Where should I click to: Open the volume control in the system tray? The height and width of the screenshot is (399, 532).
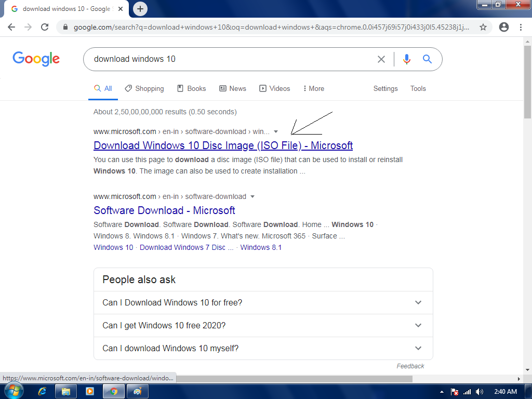tap(479, 392)
